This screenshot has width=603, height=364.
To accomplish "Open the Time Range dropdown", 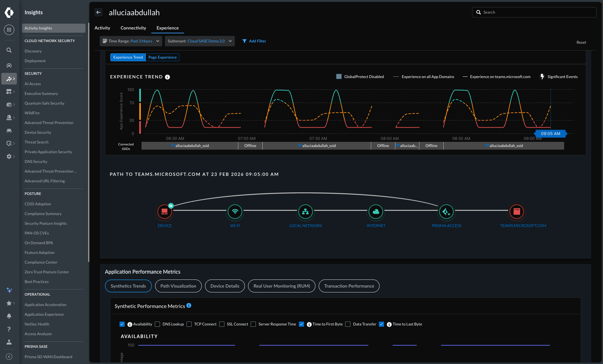I will tap(131, 41).
